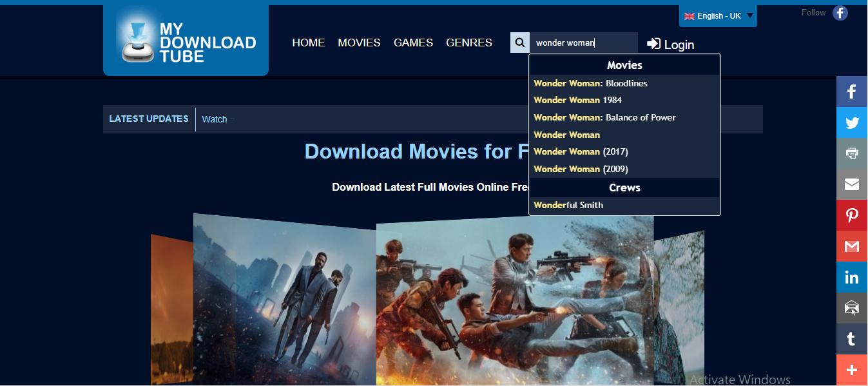The width and height of the screenshot is (868, 386).
Task: Open the MOVIES menu item
Action: coord(359,43)
